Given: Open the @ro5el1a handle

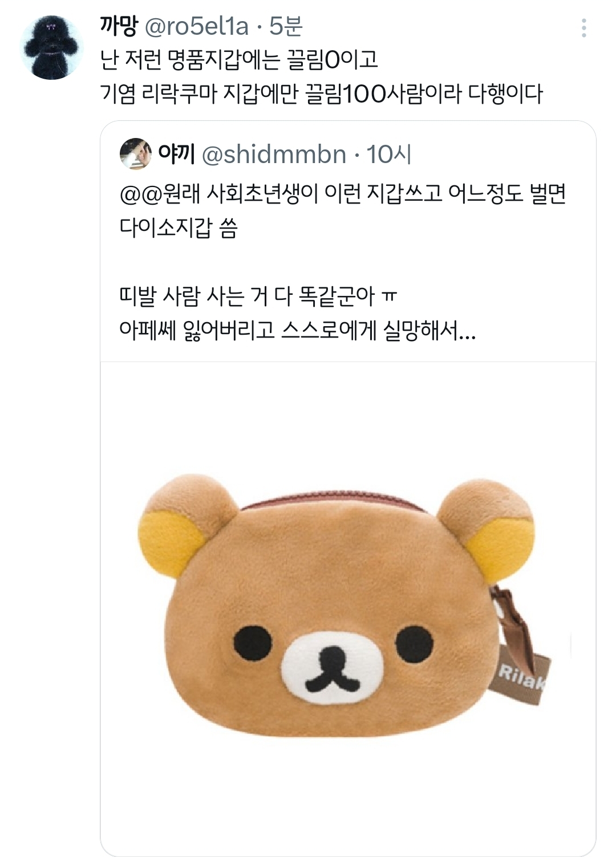Looking at the screenshot, I should coord(197,26).
